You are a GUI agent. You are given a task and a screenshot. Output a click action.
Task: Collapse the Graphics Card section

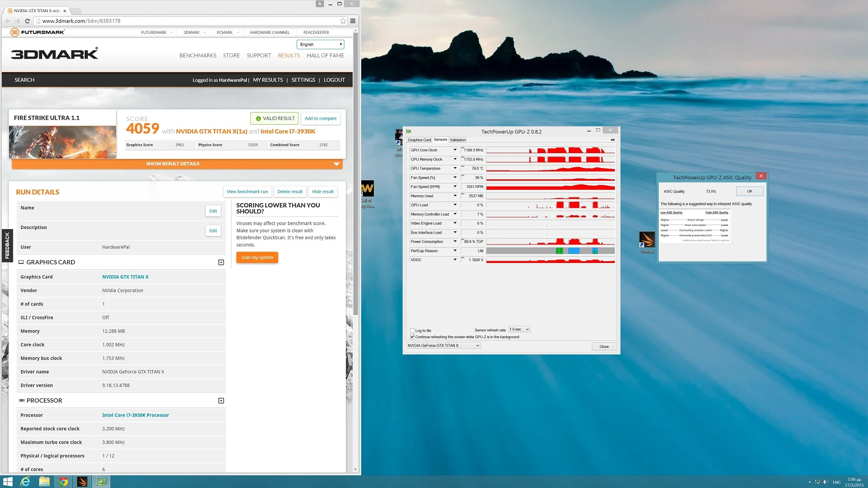pos(221,263)
